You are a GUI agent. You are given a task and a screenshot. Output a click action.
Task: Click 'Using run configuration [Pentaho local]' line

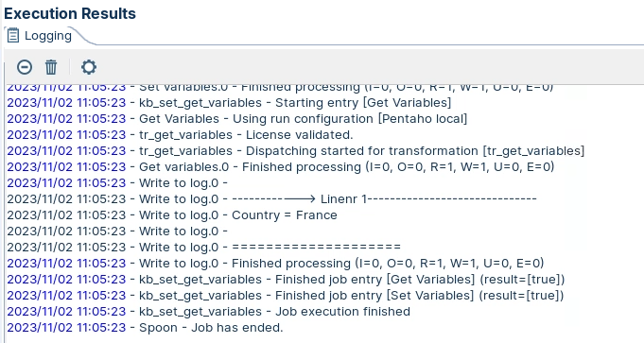237,118
